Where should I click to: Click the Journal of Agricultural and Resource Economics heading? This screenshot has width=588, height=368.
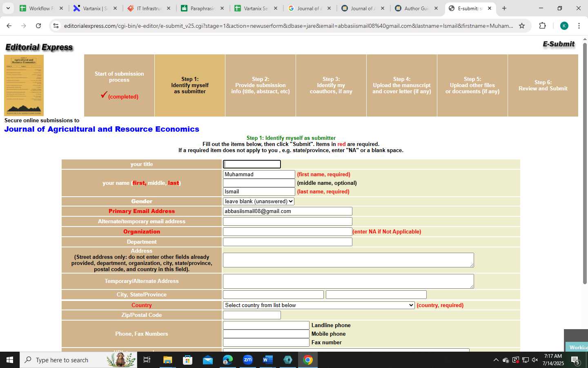pyautogui.click(x=102, y=129)
